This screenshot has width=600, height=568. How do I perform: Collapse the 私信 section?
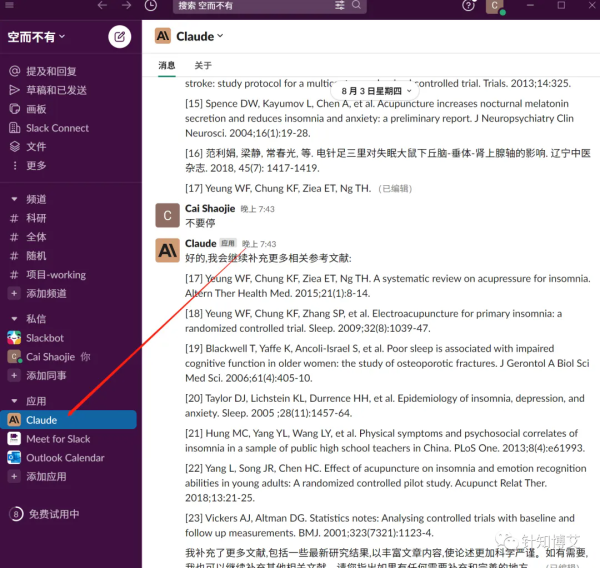tap(14, 319)
